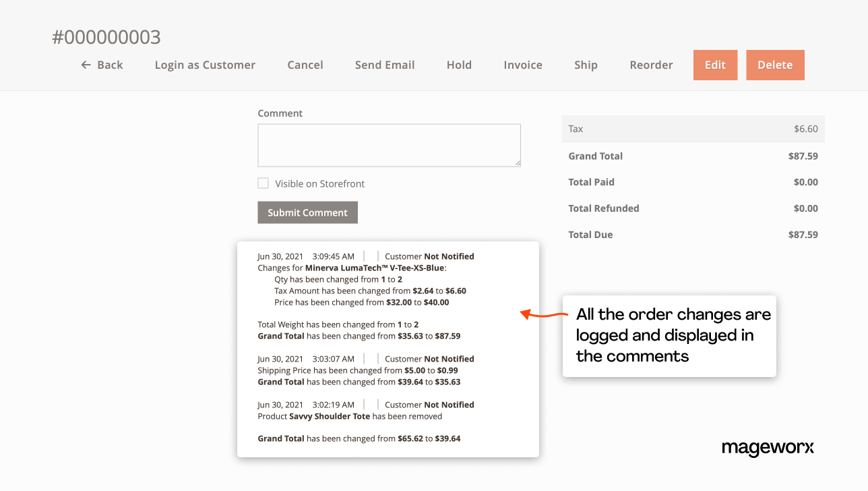This screenshot has height=491, width=868.
Task: Select the Ship action
Action: coord(586,65)
